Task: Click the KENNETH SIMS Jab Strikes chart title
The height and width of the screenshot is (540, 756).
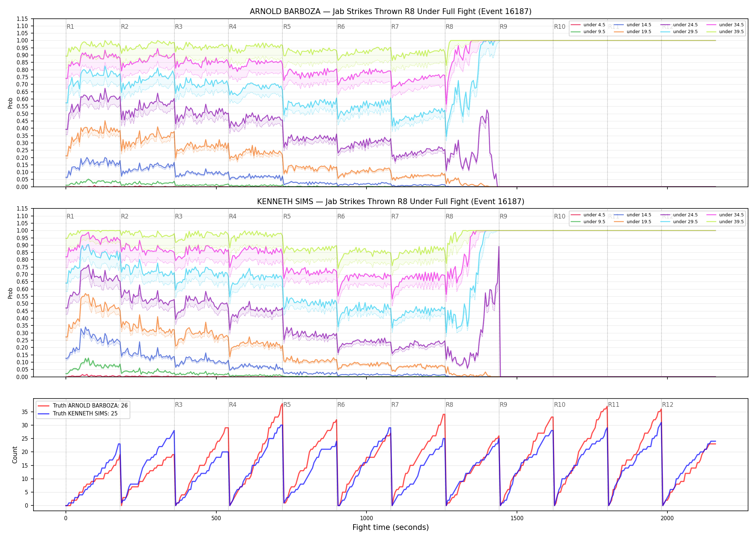Action: tap(391, 202)
